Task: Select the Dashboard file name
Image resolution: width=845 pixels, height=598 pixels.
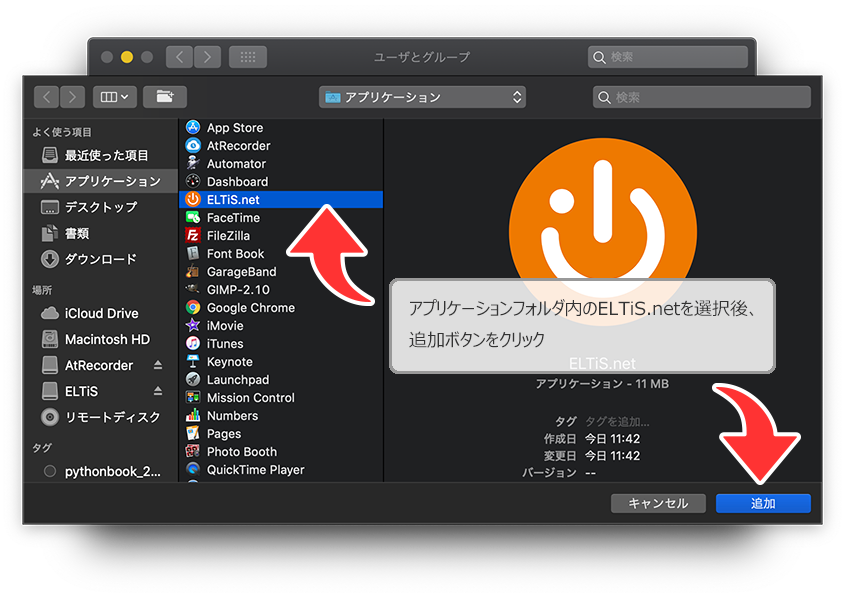Action: pyautogui.click(x=238, y=182)
